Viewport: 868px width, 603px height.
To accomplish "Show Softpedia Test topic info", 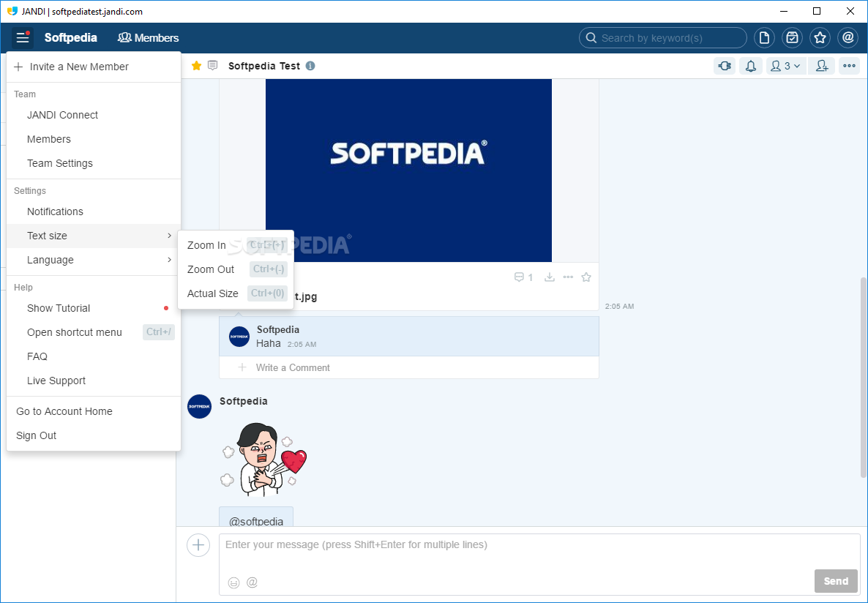I will [310, 66].
